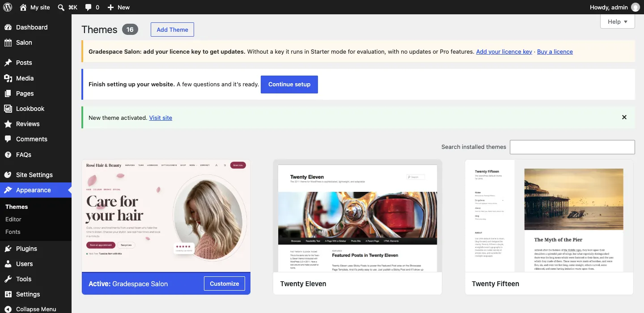Image resolution: width=644 pixels, height=313 pixels.
Task: Click the Lookbook image icon
Action: (x=8, y=109)
